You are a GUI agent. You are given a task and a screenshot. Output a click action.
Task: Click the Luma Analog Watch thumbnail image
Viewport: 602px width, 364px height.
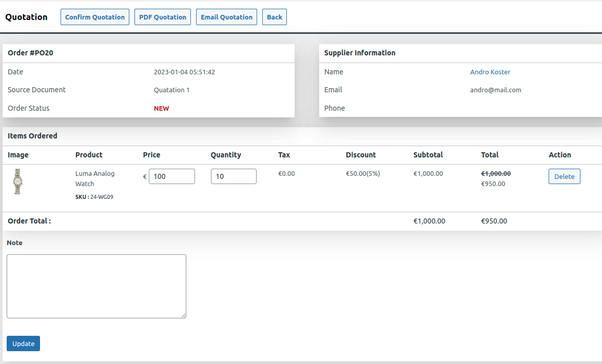tap(17, 181)
